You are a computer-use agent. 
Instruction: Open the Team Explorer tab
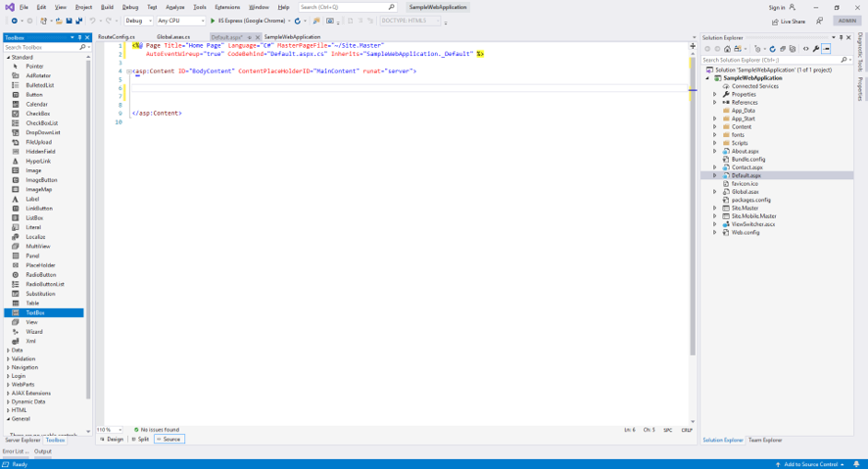pos(765,441)
